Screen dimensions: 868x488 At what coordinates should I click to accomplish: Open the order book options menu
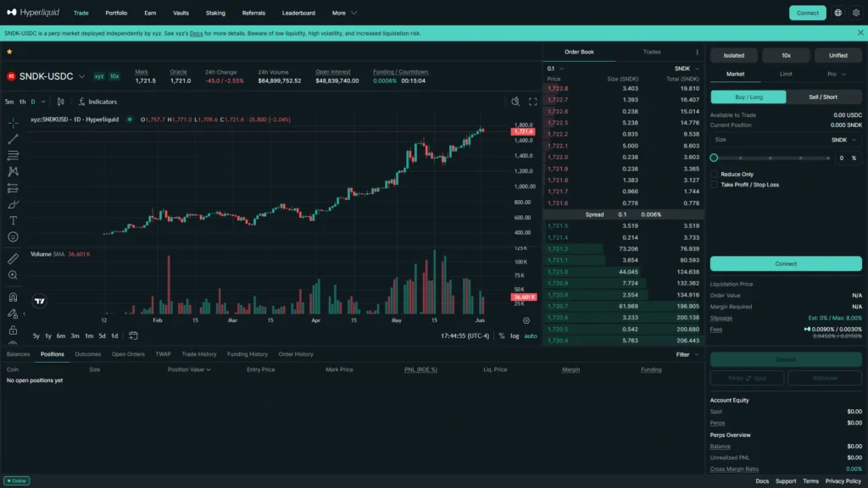697,52
